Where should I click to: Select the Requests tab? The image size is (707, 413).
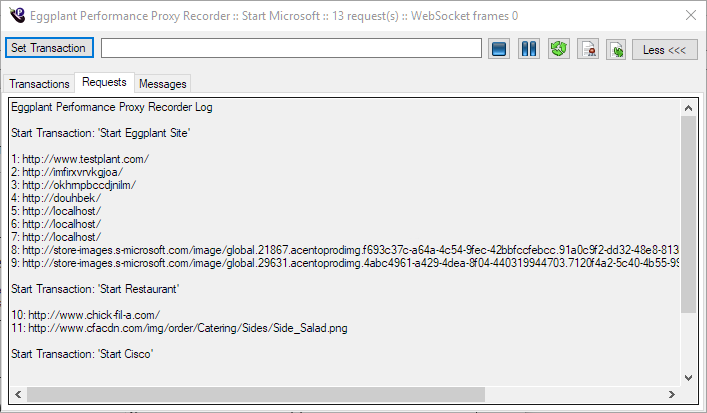(x=104, y=82)
